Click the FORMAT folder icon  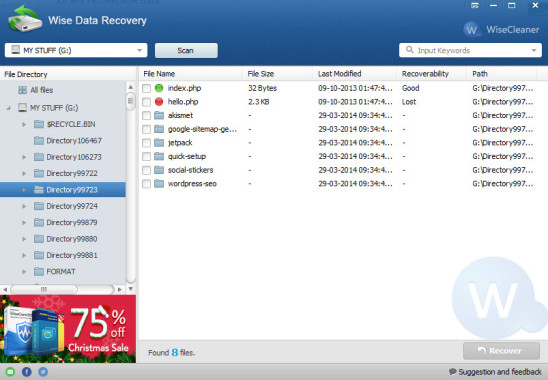point(39,271)
